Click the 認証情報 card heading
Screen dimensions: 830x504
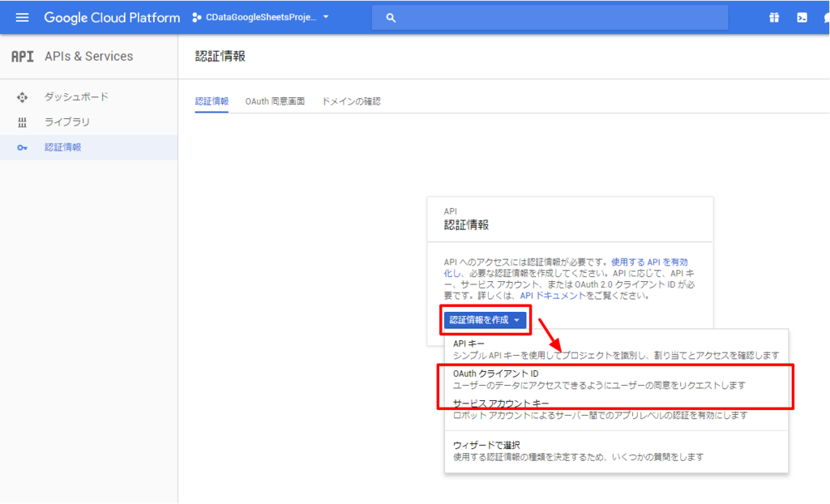tap(466, 225)
